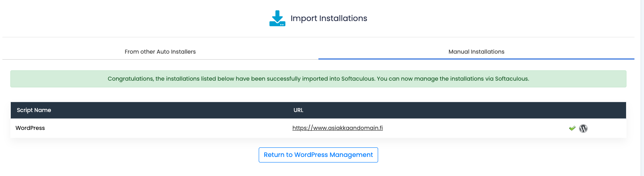The image size is (644, 176).
Task: Open WordPress admin icon in the row
Action: 583,128
